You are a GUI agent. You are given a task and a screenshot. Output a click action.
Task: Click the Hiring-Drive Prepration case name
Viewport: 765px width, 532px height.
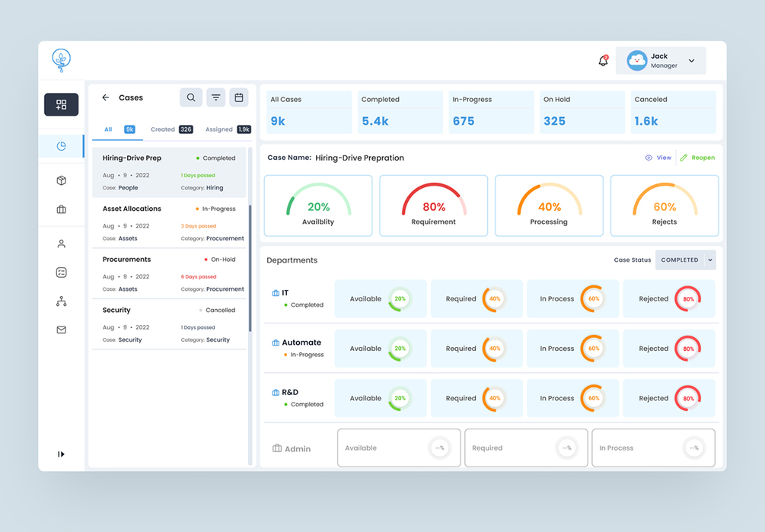click(x=359, y=158)
